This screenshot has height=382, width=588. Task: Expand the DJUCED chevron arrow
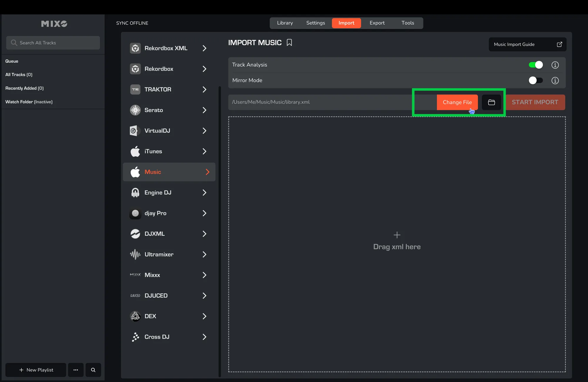coord(204,296)
